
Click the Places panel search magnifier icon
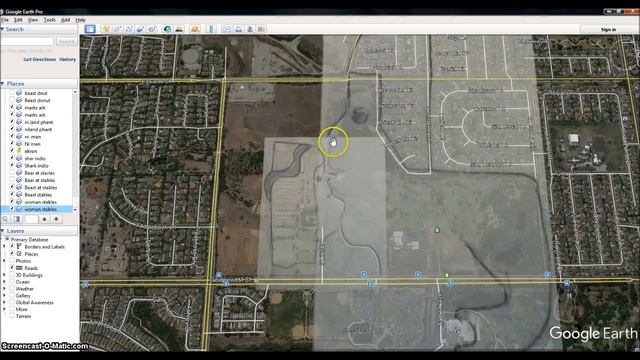(5, 219)
